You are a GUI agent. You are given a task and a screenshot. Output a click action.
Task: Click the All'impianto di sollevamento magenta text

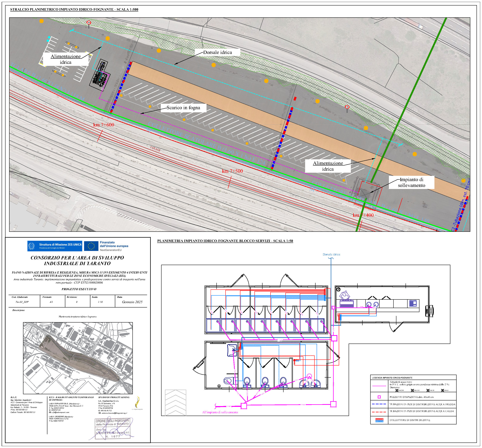pos(220,412)
